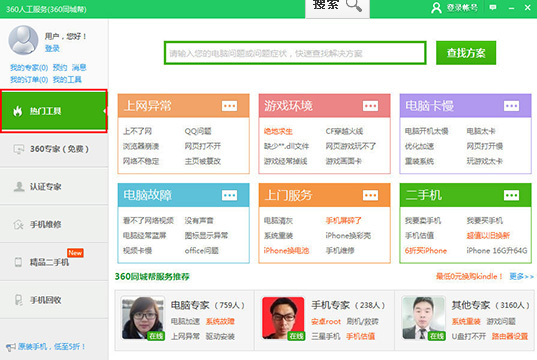Select 我要卖手机 under 二手机
The height and width of the screenshot is (360, 537).
pyautogui.click(x=423, y=221)
